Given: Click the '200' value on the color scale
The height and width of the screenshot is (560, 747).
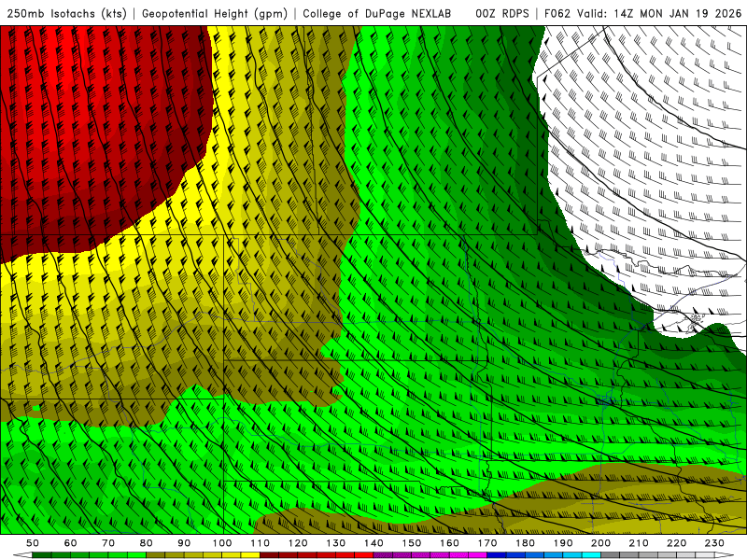Looking at the screenshot, I should (x=600, y=543).
